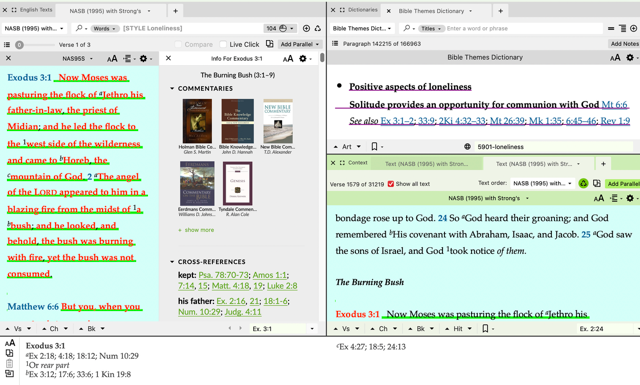This screenshot has height=385, width=640.
Task: Click the outline browser icon in Dictionaries toolbar
Action: tap(622, 28)
